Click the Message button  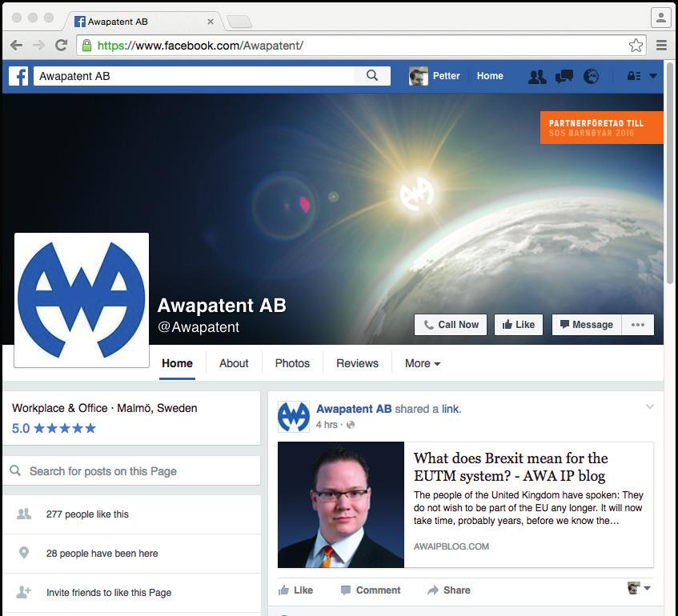click(587, 325)
